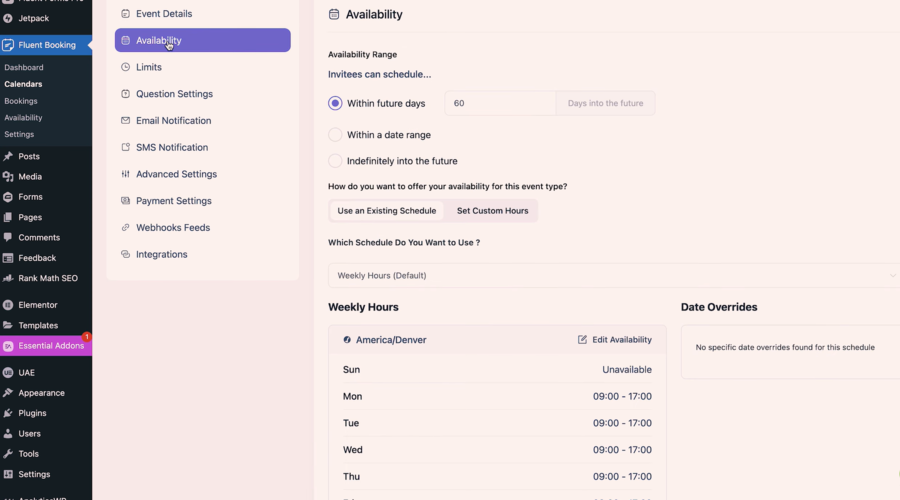Open Essential Addons menu with notification badge
The width and height of the screenshot is (900, 500).
46,346
